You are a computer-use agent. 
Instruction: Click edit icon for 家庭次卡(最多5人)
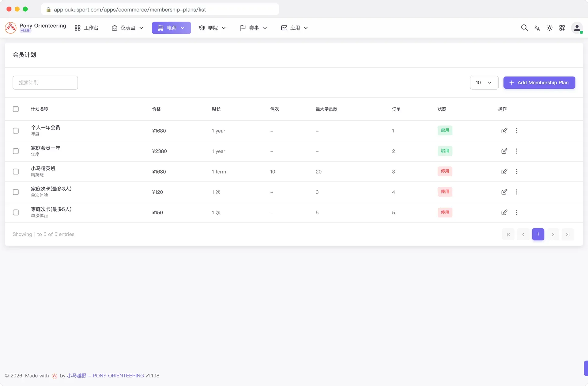pyautogui.click(x=504, y=212)
